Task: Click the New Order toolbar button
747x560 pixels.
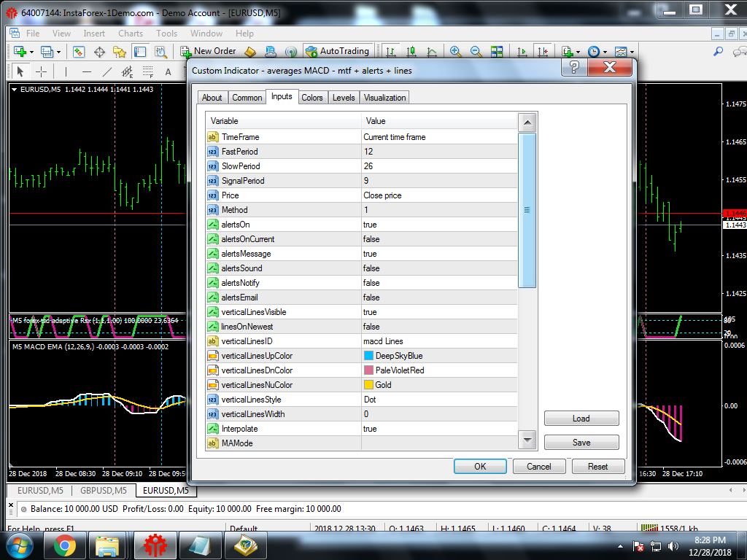Action: tap(209, 51)
